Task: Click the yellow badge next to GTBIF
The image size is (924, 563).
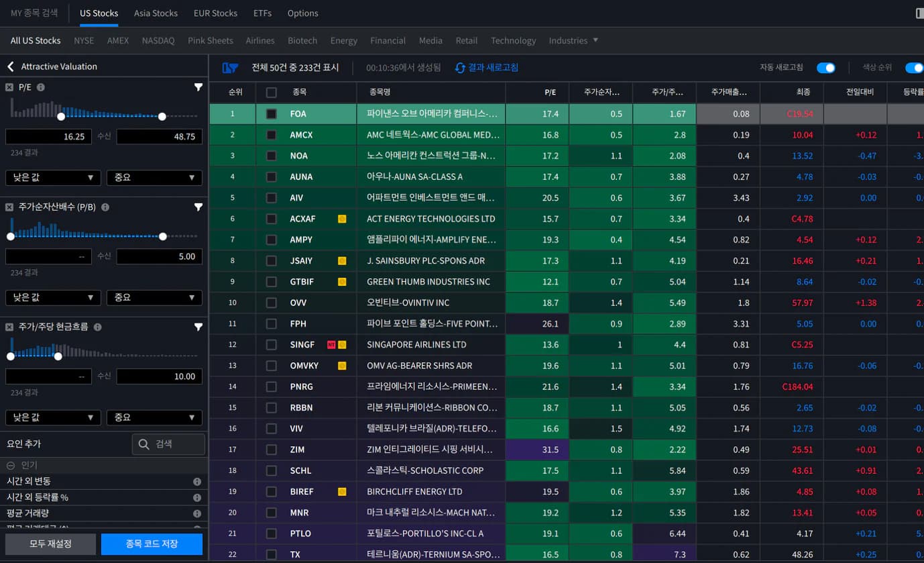Action: [342, 282]
